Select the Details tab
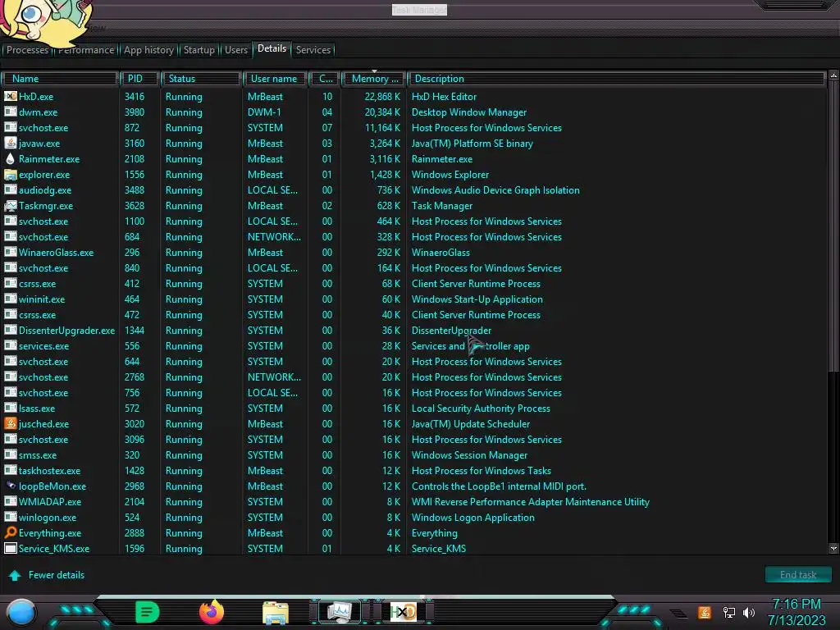 tap(272, 48)
